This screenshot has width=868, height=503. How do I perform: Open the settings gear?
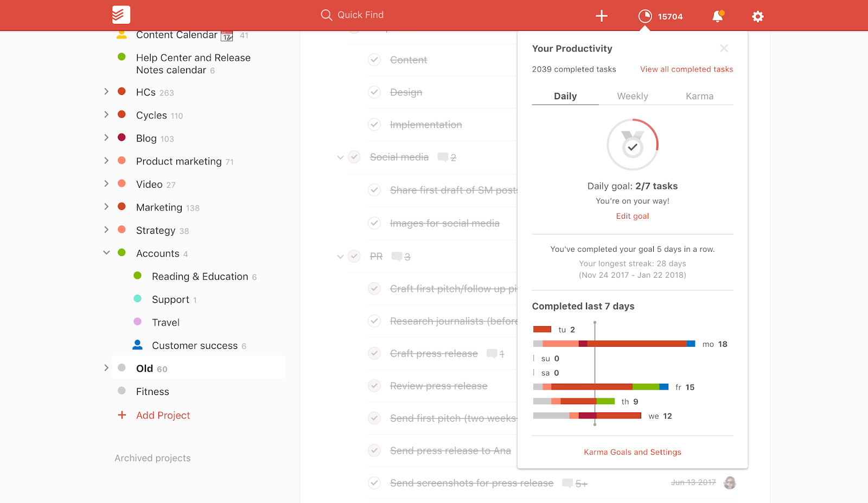click(x=757, y=16)
